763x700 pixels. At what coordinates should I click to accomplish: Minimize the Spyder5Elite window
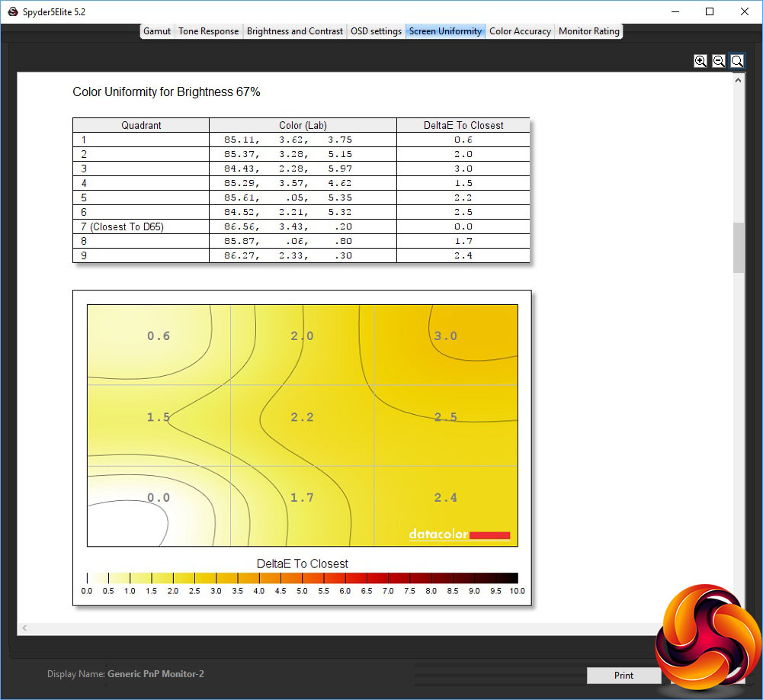tap(675, 11)
